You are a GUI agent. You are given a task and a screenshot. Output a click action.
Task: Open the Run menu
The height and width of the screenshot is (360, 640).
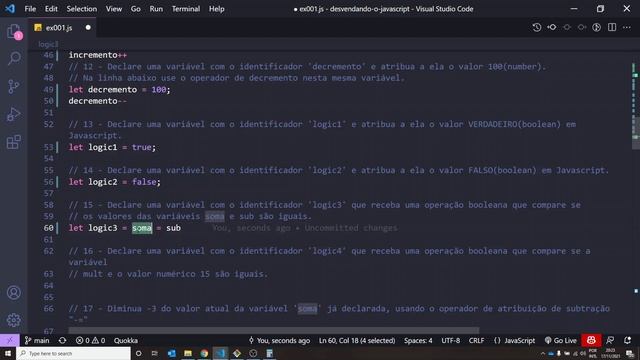click(x=156, y=9)
